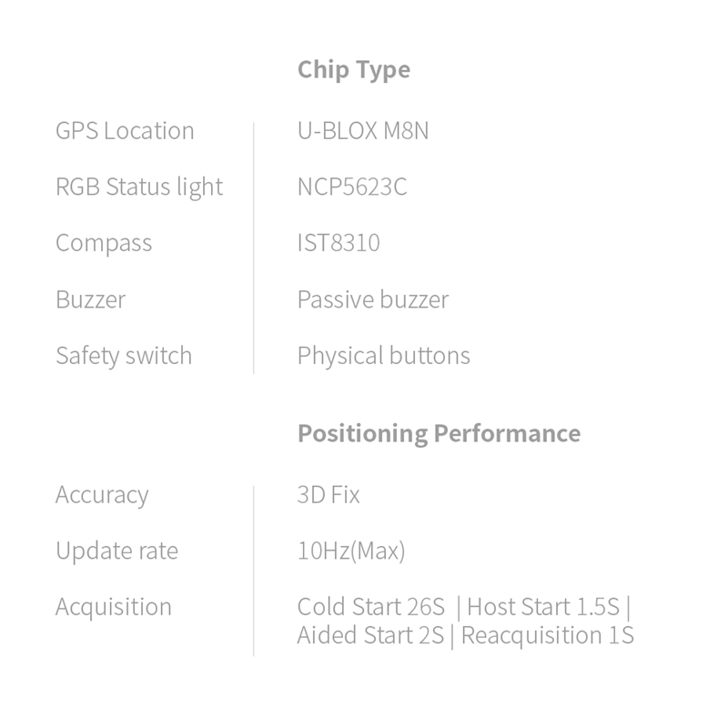Image resolution: width=728 pixels, height=728 pixels.
Task: Select the RGB Status light label
Action: point(138,187)
